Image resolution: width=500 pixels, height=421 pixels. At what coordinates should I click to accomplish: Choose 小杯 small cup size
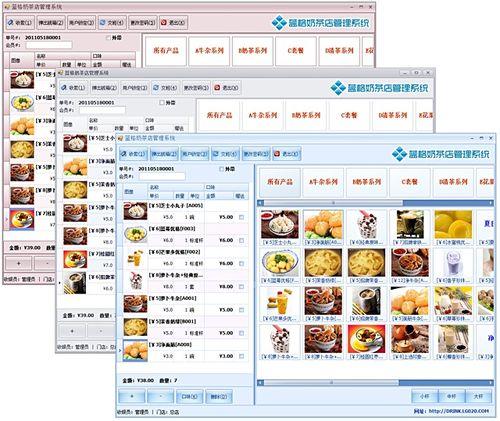click(425, 396)
